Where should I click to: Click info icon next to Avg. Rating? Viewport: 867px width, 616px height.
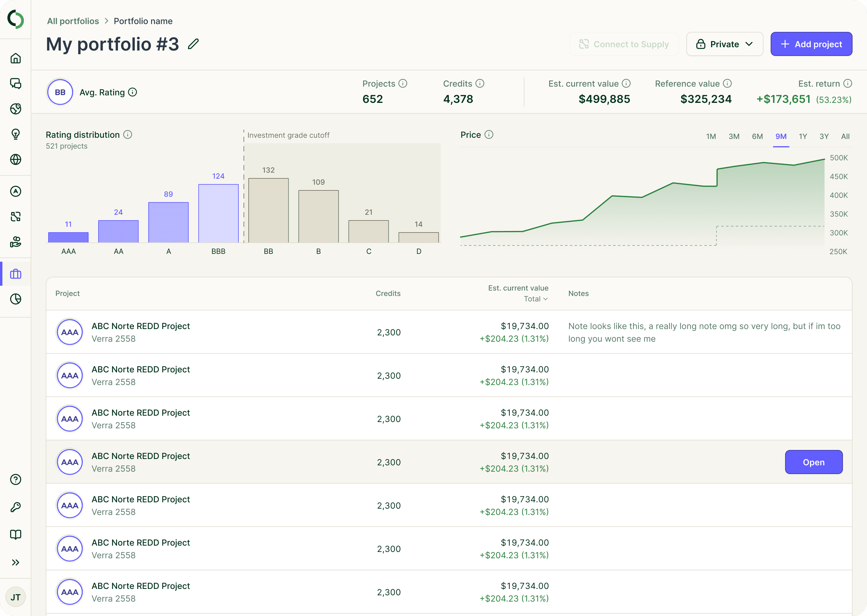132,92
